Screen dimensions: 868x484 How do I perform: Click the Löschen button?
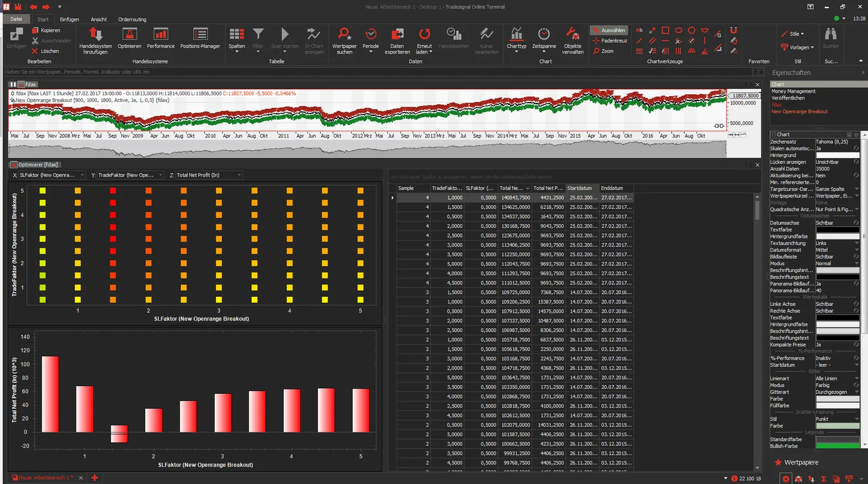pos(46,51)
